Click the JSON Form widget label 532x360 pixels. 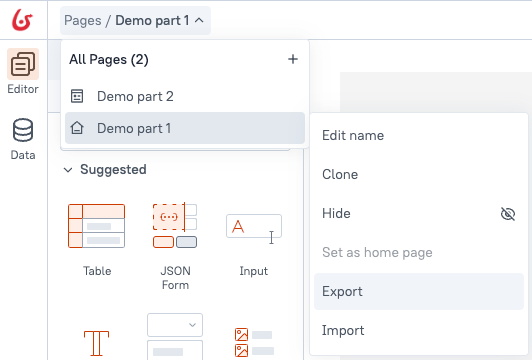tap(175, 278)
